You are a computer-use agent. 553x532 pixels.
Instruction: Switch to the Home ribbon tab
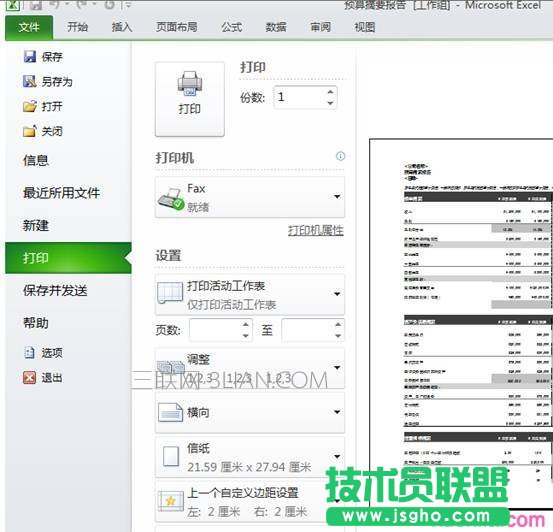click(78, 27)
